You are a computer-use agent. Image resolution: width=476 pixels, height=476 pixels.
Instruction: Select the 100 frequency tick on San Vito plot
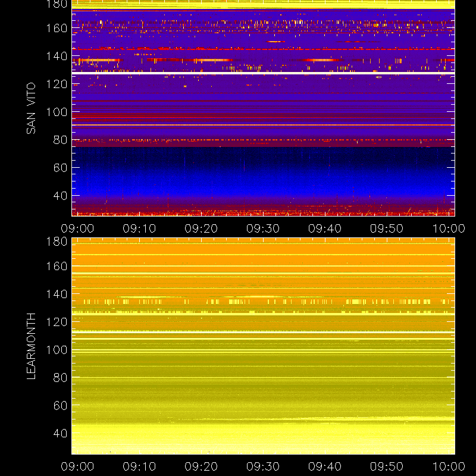pos(57,112)
